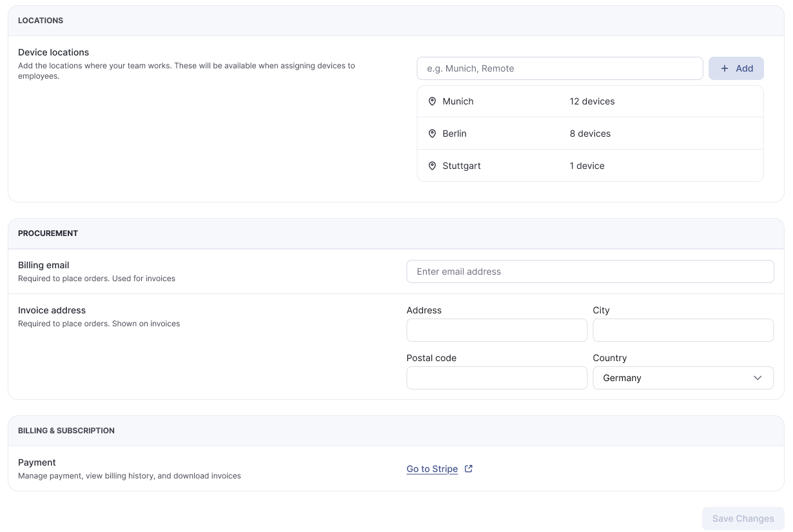Click the "12 devices" count for Munich
This screenshot has height=532, width=793.
point(592,101)
